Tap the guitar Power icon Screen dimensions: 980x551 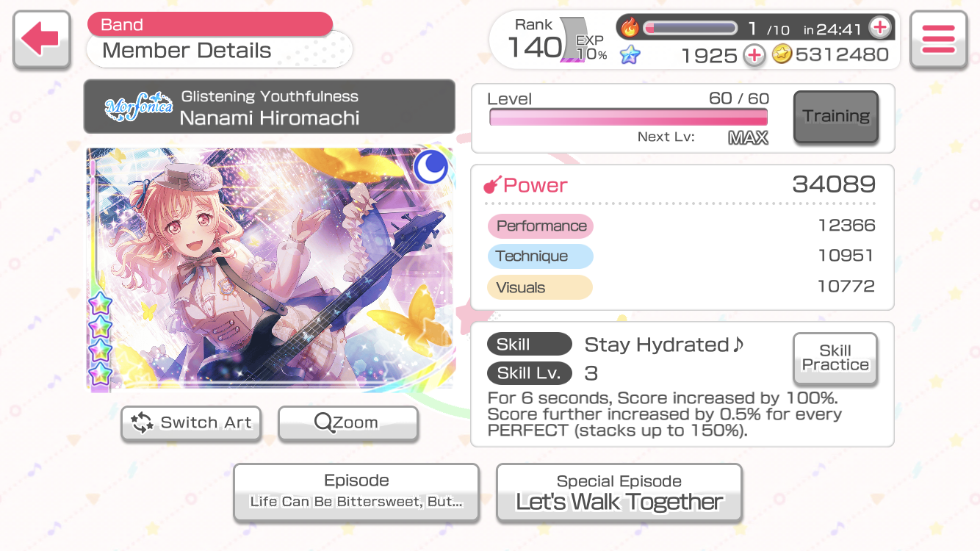click(491, 185)
